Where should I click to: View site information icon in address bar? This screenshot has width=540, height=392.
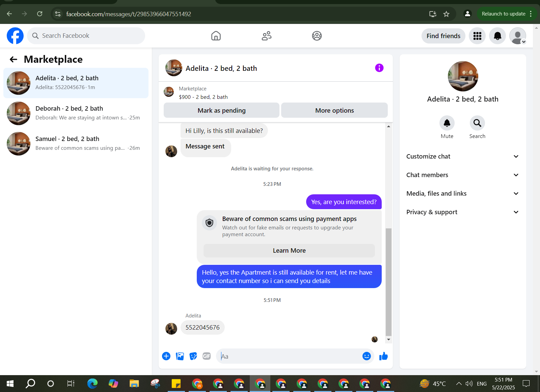click(58, 14)
